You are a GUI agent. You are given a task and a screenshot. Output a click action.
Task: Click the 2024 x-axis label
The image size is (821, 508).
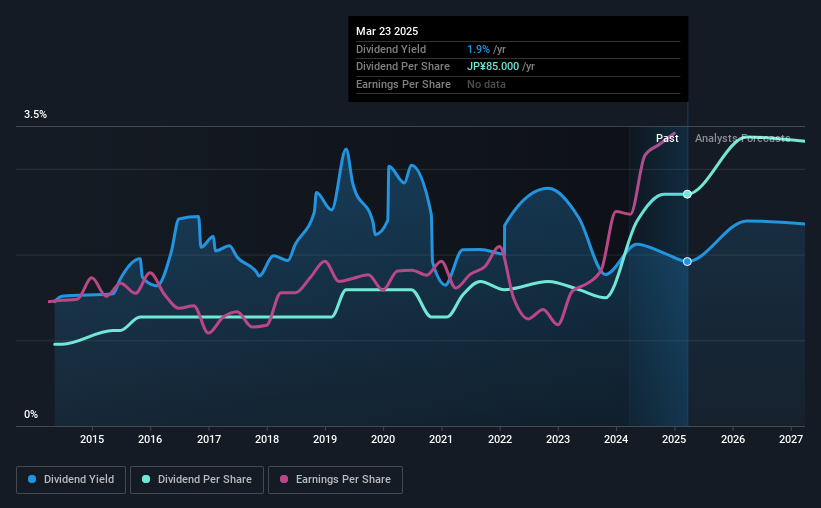coord(616,439)
